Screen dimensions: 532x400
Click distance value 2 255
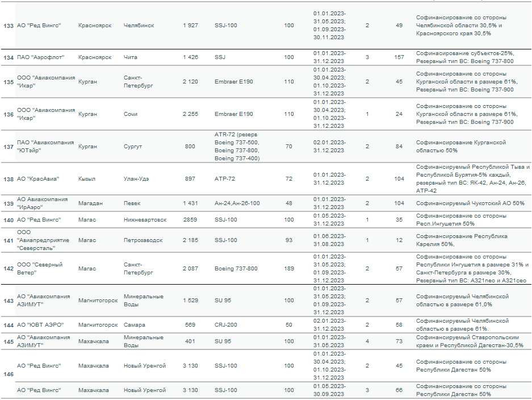[190, 114]
